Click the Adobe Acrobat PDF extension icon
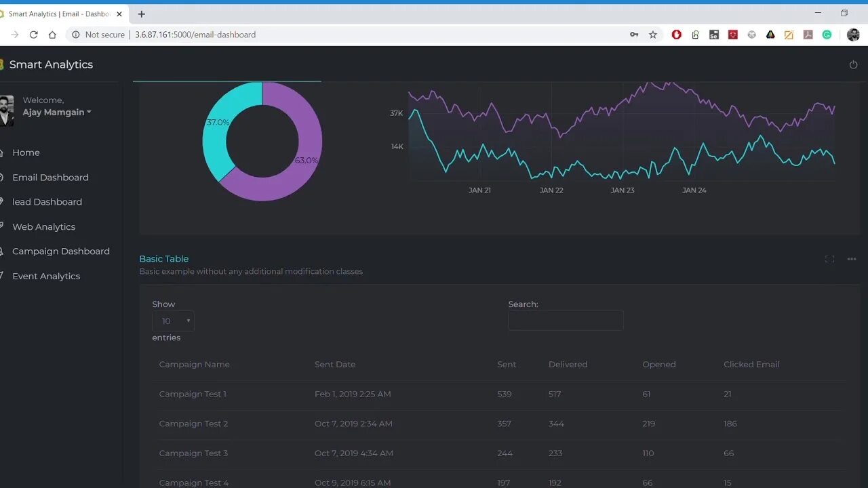 point(808,35)
